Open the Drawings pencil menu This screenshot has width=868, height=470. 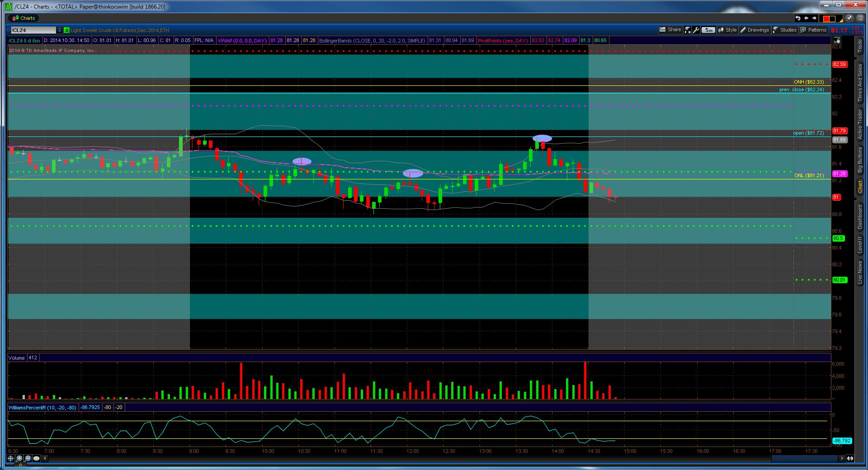pos(755,30)
